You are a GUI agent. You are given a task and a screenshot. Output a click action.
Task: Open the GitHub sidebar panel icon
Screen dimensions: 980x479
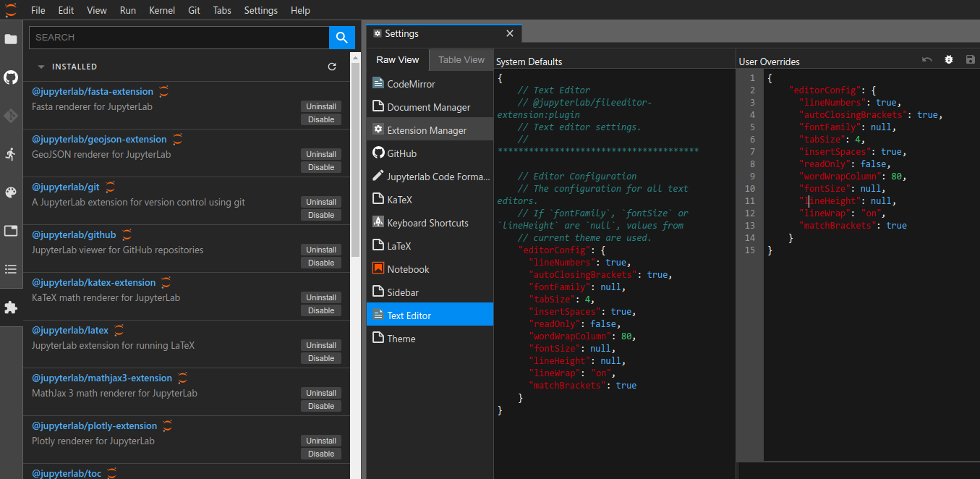tap(11, 77)
